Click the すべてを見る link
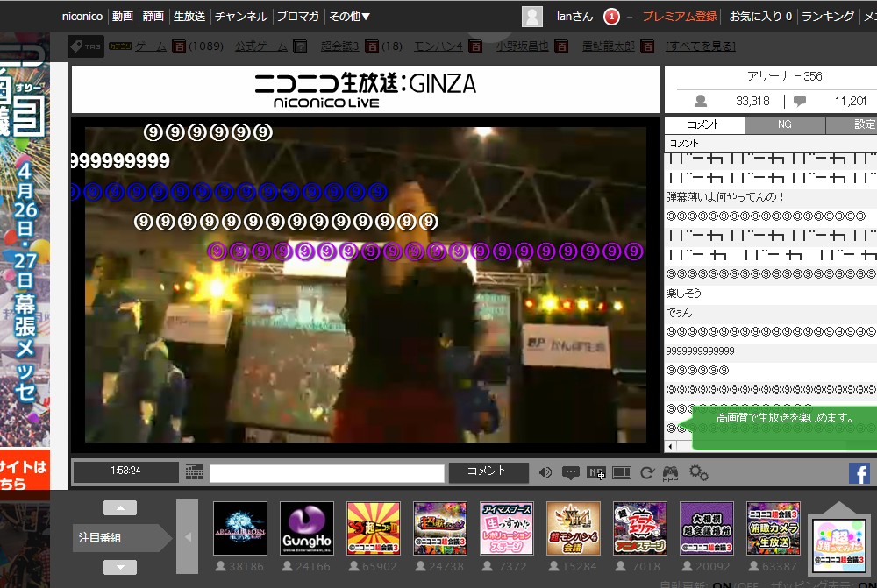This screenshot has height=588, width=877. [701, 46]
